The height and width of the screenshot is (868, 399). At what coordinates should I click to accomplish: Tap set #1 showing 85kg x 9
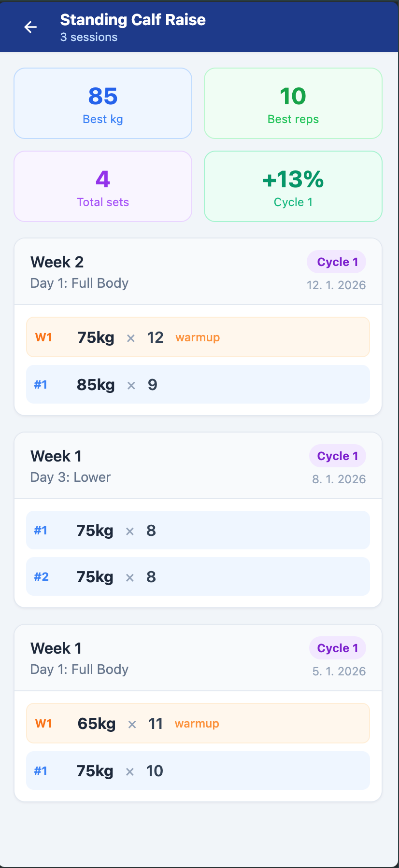[198, 384]
